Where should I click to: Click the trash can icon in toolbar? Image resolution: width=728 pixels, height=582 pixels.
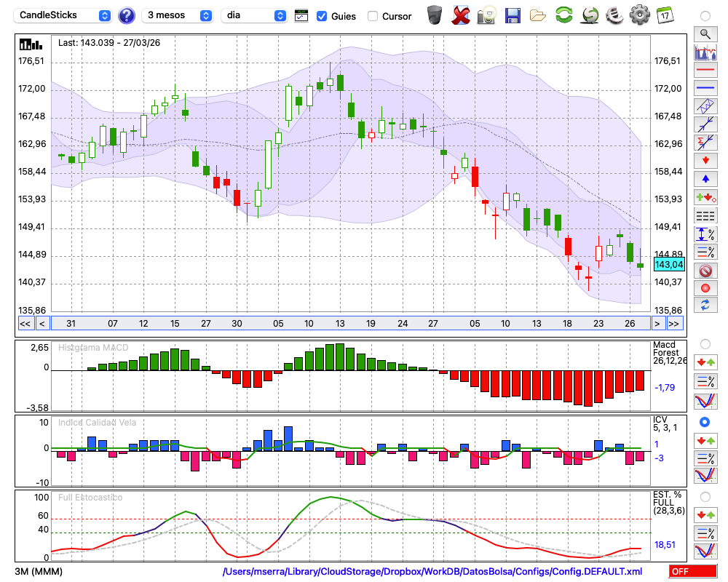[435, 15]
